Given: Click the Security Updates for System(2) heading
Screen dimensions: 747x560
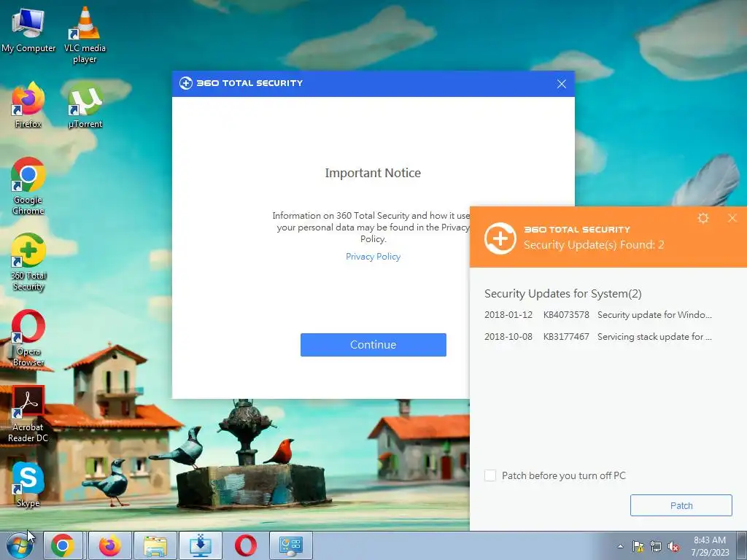Looking at the screenshot, I should [x=563, y=293].
